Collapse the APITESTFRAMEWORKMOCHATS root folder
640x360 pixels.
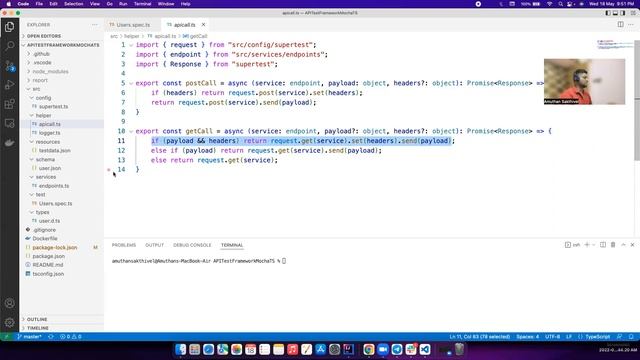point(63,45)
